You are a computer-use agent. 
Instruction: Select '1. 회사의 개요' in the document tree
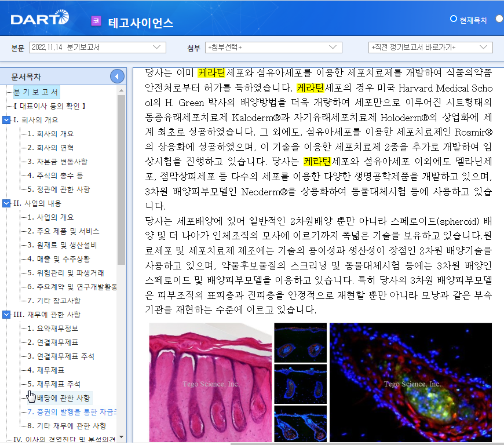(x=50, y=133)
